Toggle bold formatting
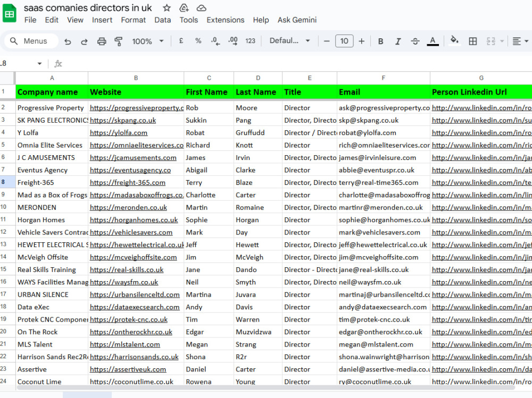Screen dimensions: 532x398 tap(381, 41)
